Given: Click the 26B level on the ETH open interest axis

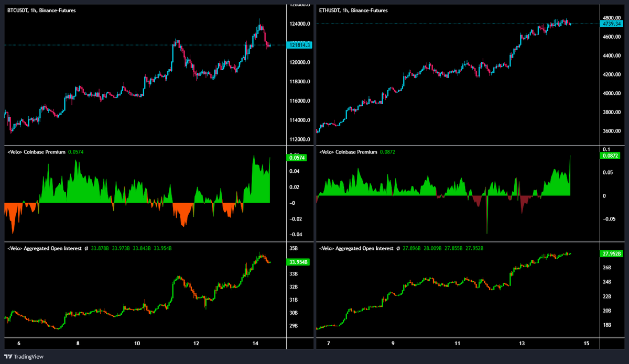Looking at the screenshot, I should click(x=608, y=268).
